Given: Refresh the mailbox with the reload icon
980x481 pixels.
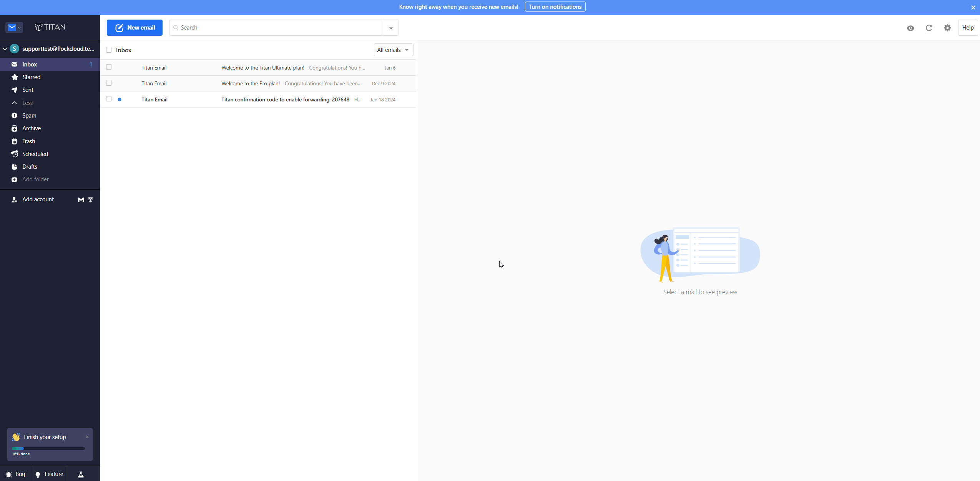Looking at the screenshot, I should point(929,28).
